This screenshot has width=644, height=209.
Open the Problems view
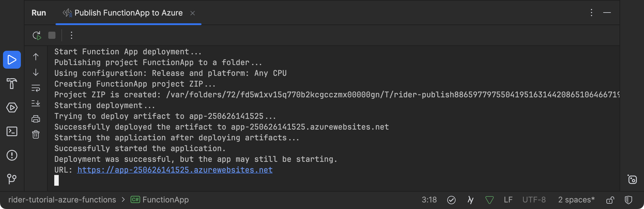[12, 155]
